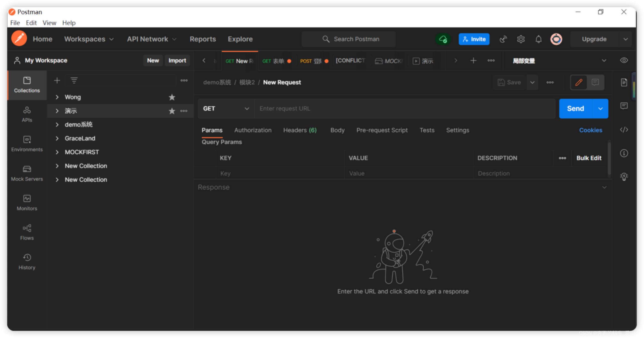Open the View menu
The width and height of the screenshot is (644, 338).
point(49,23)
